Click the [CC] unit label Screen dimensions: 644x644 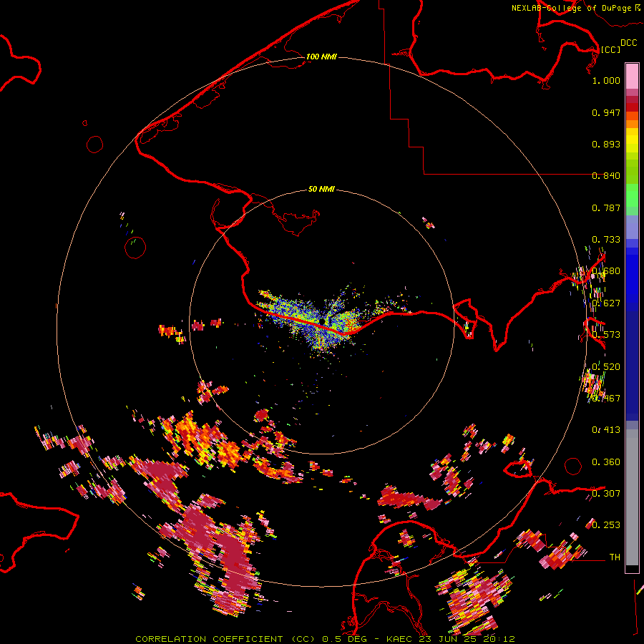[x=610, y=49]
